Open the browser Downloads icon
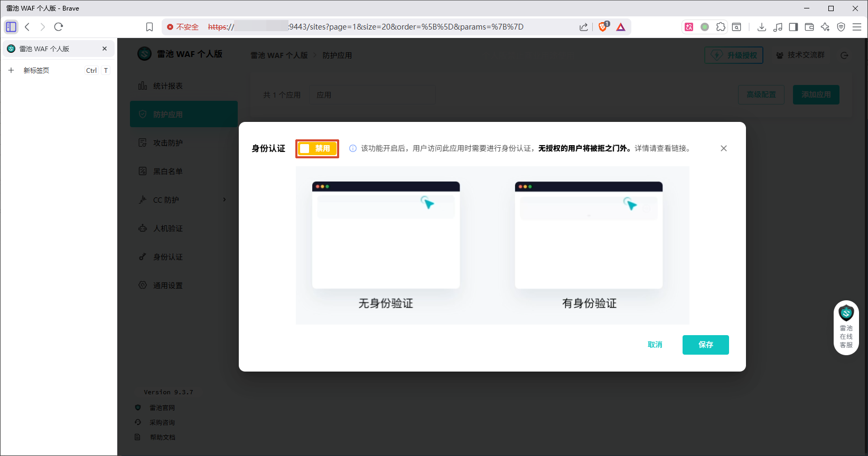This screenshot has width=868, height=456. (x=762, y=27)
